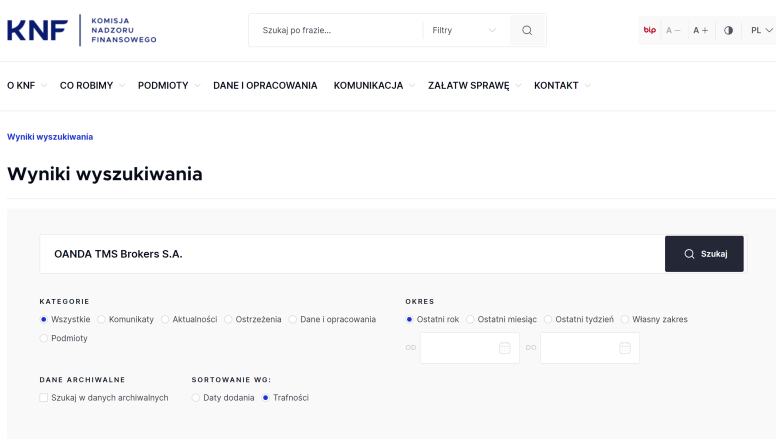The image size is (776, 439).
Task: Decrease font size with A− icon
Action: pos(674,30)
